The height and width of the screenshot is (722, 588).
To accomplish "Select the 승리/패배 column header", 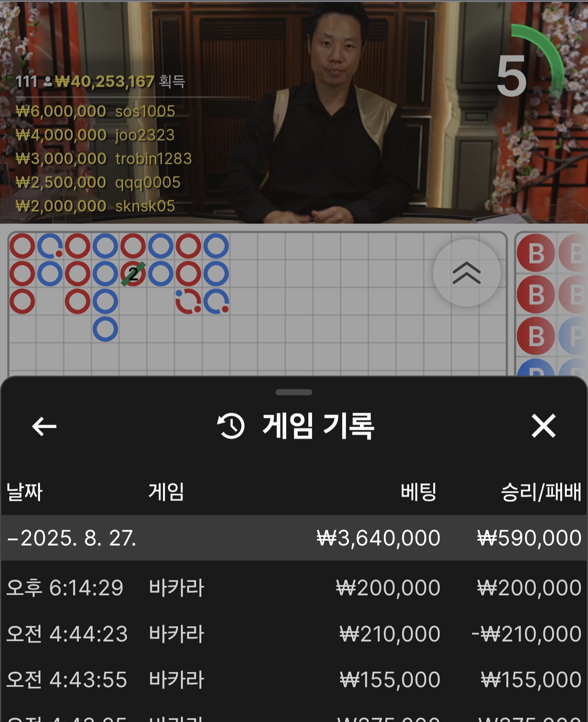I will (541, 492).
